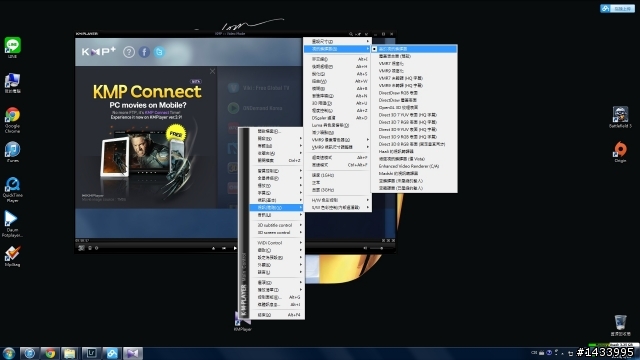Choose the menu item with Alt+W shortcut

[337, 81]
